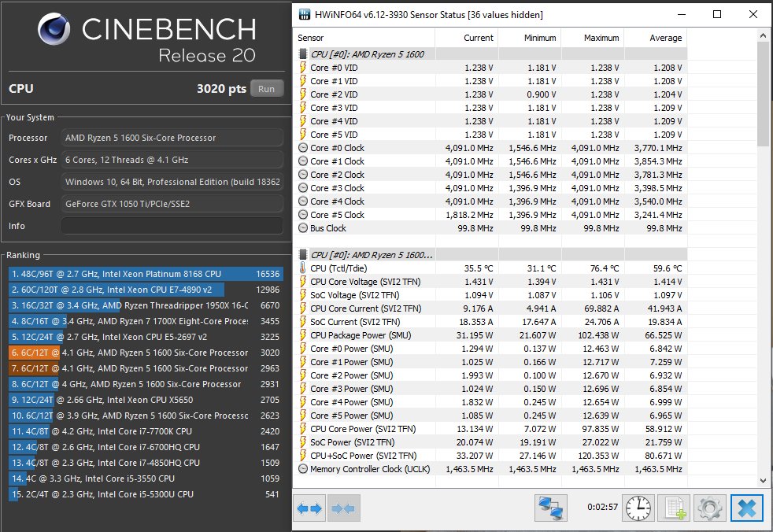773x532 pixels.
Task: Click the scrollbar up arrow in HWiNFO
Action: pyautogui.click(x=763, y=35)
